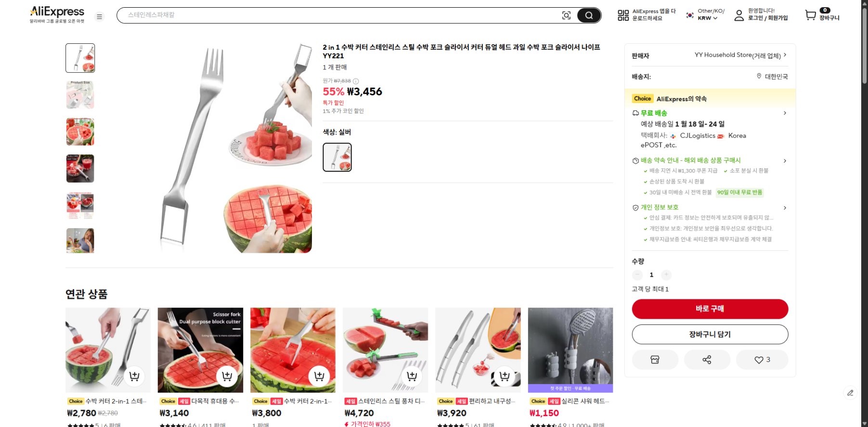Increase quantity with the plus stepper
This screenshot has height=427, width=868.
pos(666,275)
